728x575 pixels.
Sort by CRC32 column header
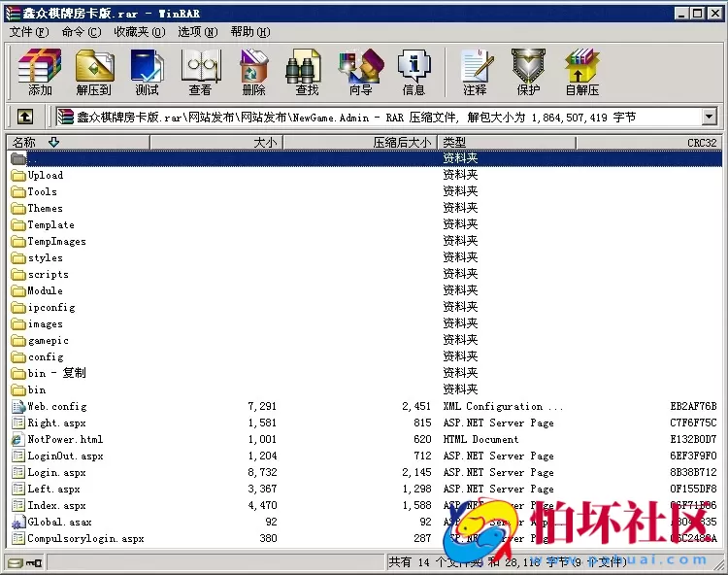pos(648,143)
